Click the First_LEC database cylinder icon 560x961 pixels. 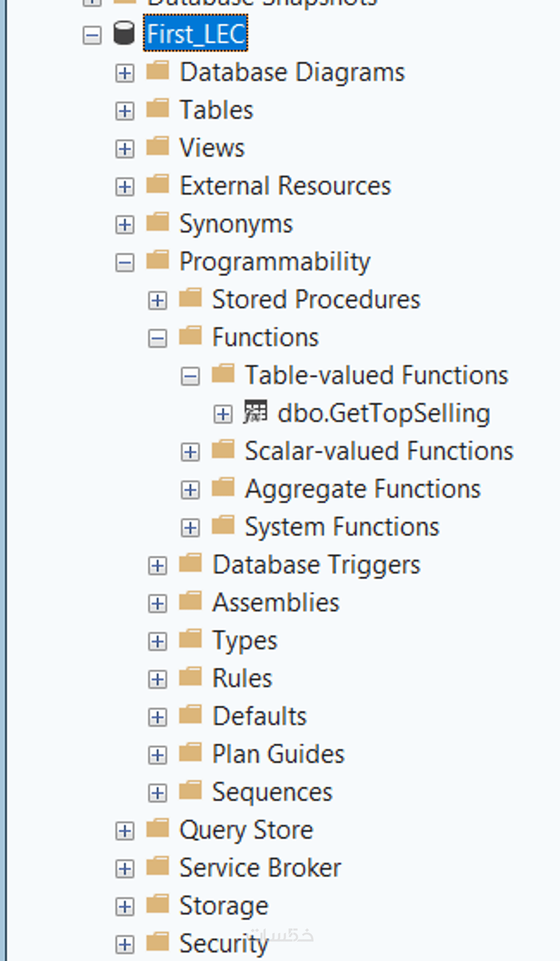pos(124,34)
